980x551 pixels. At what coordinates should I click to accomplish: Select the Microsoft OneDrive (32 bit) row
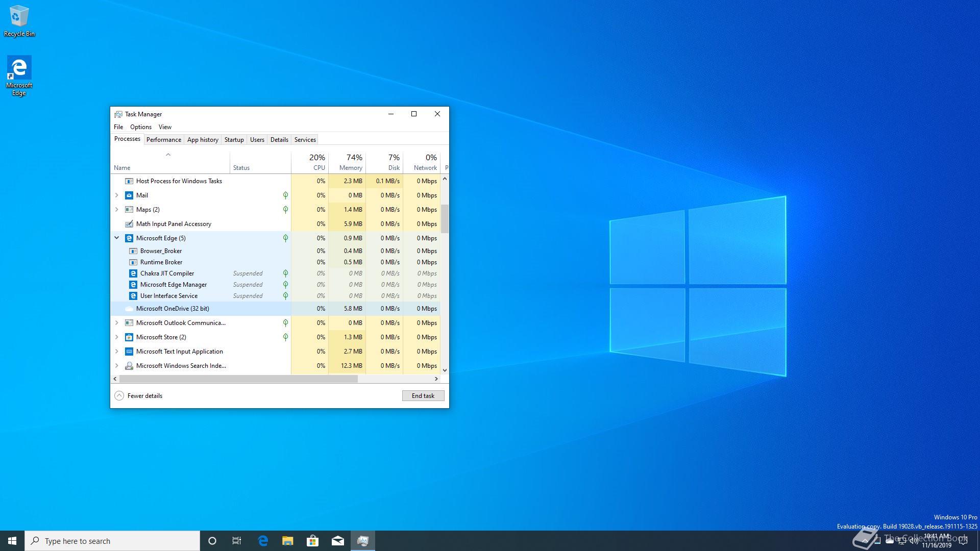[x=276, y=309]
